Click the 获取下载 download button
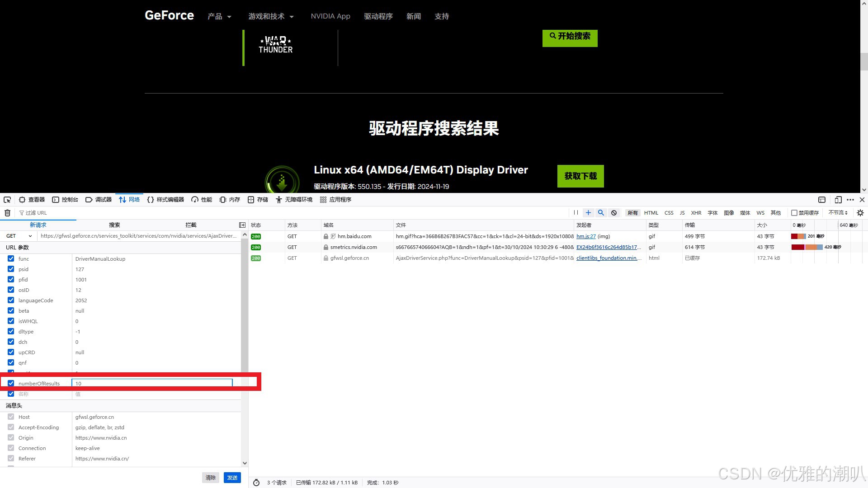Image resolution: width=868 pixels, height=488 pixels. 580,176
